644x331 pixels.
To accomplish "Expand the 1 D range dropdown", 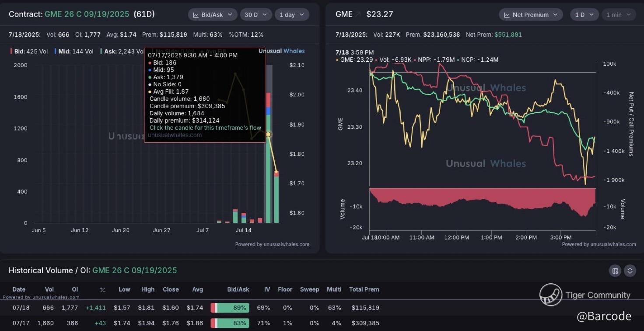I will [584, 14].
